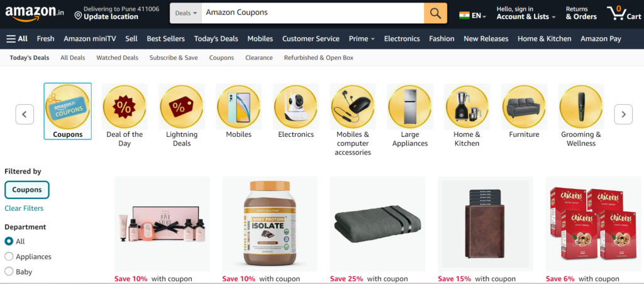Viewport: 644px width, 284px height.
Task: Open the EN language dropdown
Action: (473, 16)
